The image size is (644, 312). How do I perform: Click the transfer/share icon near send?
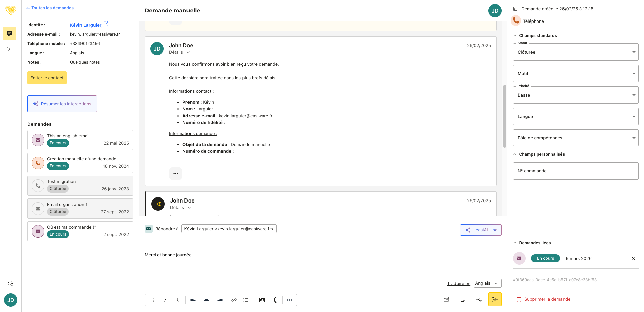[479, 299]
